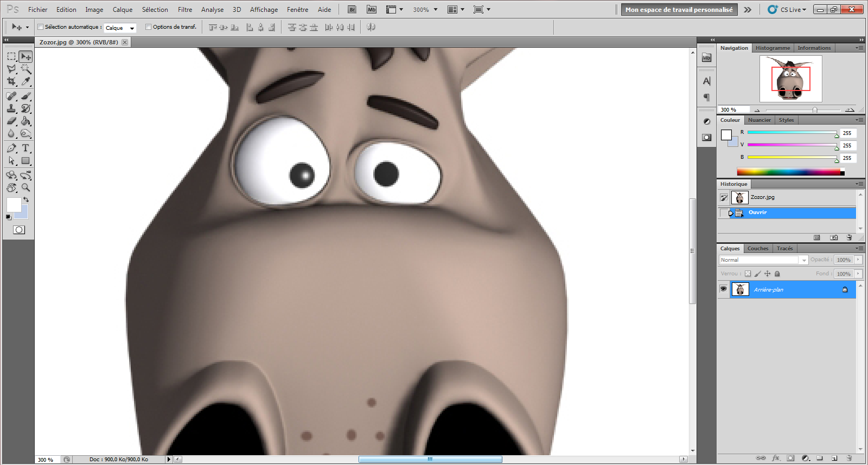Open the Calque auto-select dropdown
Viewport: 868px width, 465px height.
(x=120, y=28)
